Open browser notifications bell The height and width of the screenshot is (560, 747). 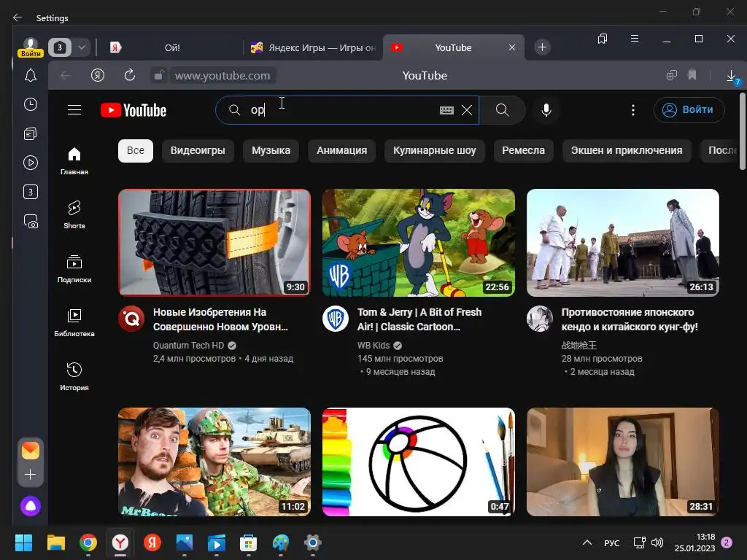pos(31,75)
